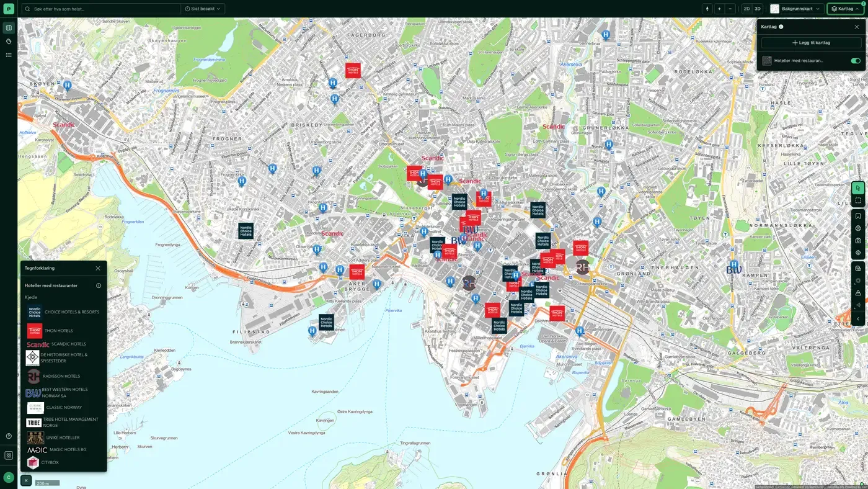Take a map snapshot with camera icon
868x489 pixels.
pyautogui.click(x=858, y=241)
